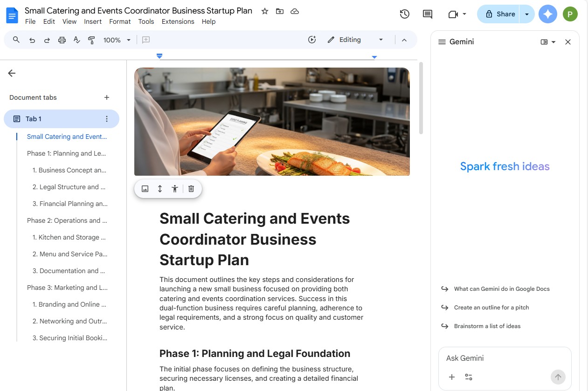588x391 pixels.
Task: Open the Format menu
Action: pyautogui.click(x=120, y=21)
